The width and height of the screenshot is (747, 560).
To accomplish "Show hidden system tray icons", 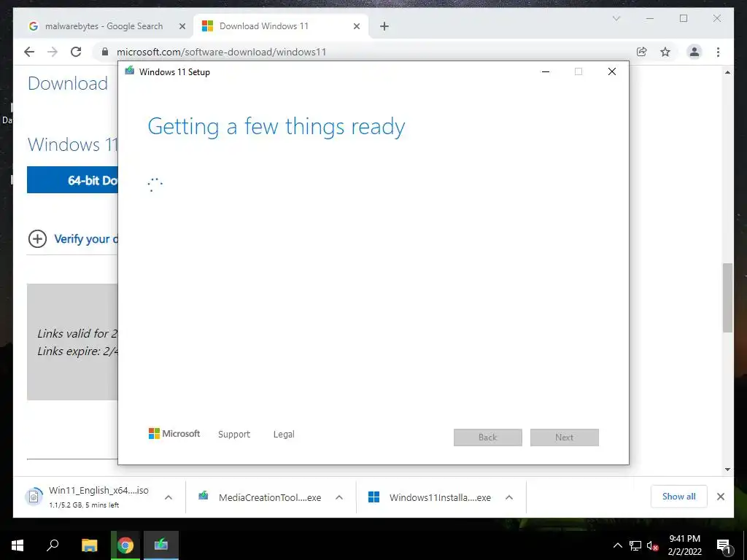I will (617, 545).
